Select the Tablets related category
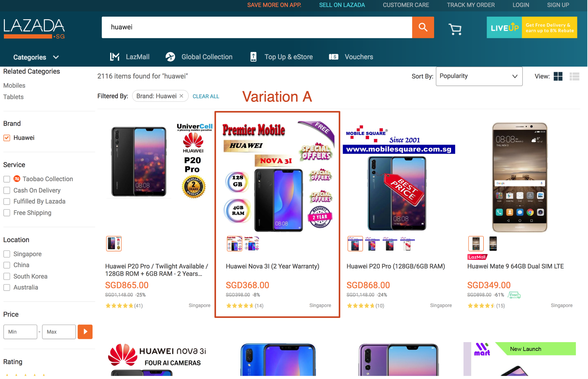This screenshot has height=379, width=588. coord(13,96)
